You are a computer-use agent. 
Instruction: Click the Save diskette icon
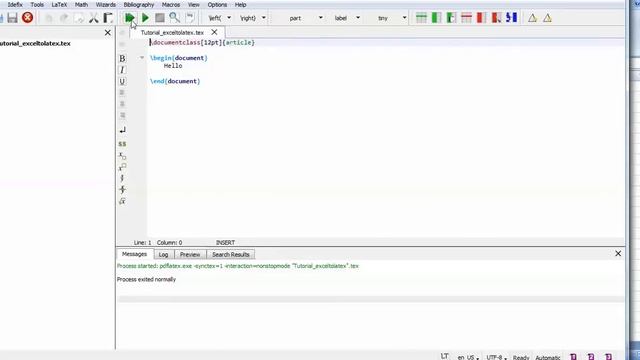[x=12, y=18]
